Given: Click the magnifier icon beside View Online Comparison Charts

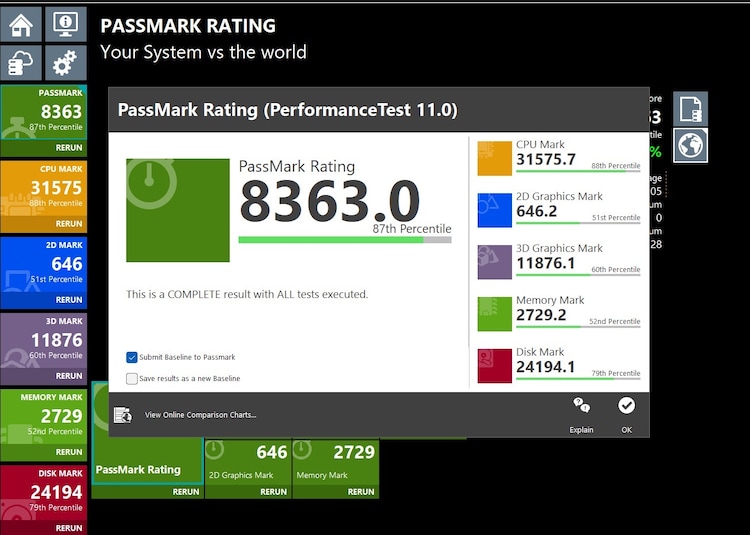Looking at the screenshot, I should 124,414.
